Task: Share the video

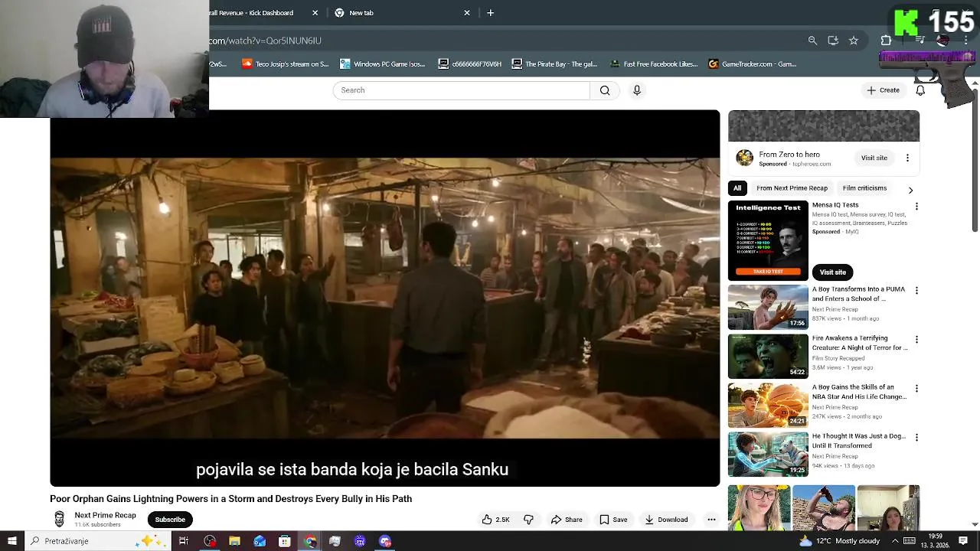Action: (x=567, y=520)
